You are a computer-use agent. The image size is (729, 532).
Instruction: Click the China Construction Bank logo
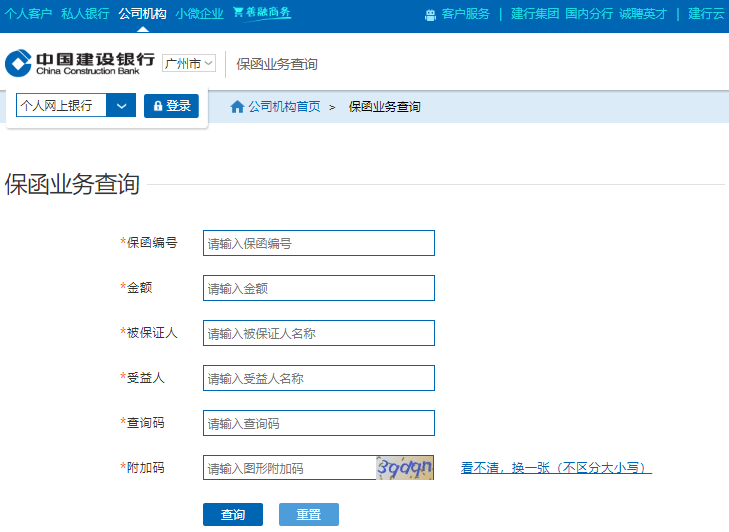pos(80,64)
